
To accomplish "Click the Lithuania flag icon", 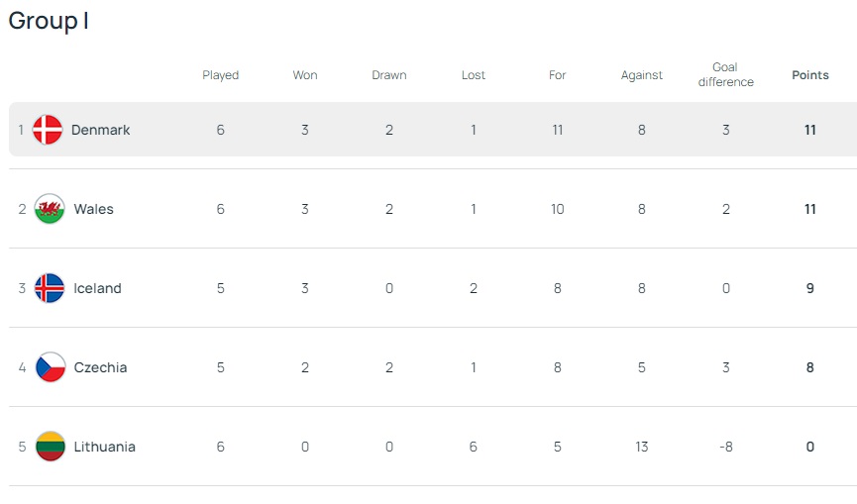I will [x=50, y=447].
